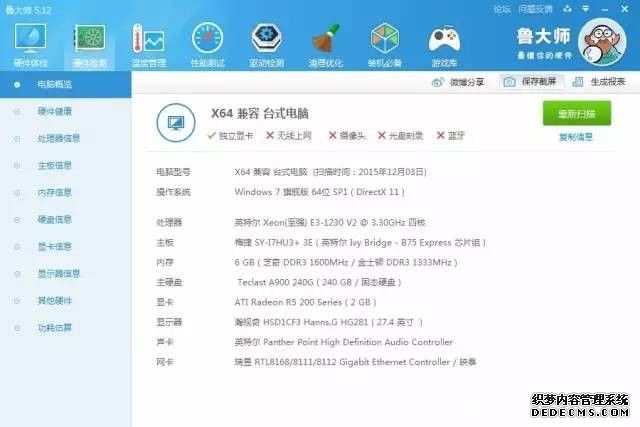Click the 6 GB DDR3 memory value

346,262
